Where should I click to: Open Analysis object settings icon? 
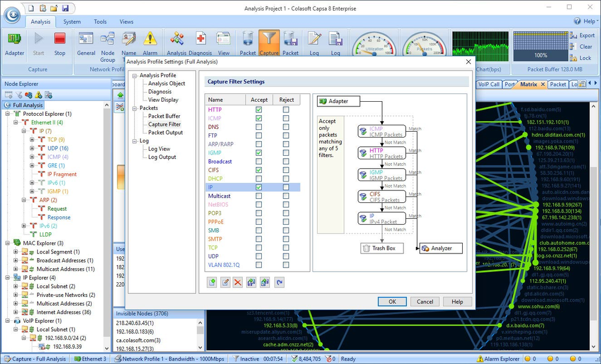[176, 39]
